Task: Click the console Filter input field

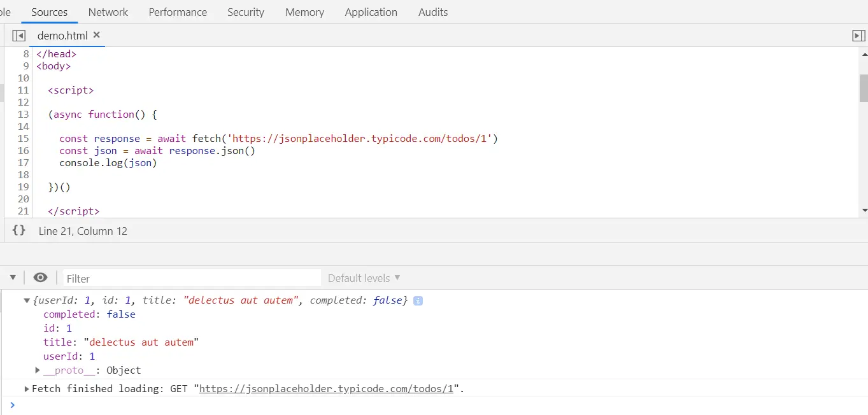Action: [191, 278]
